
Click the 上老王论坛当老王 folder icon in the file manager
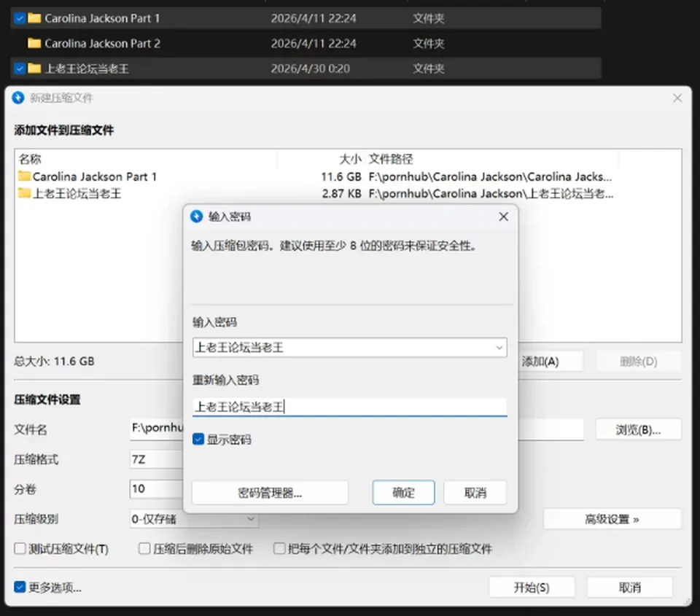34,69
